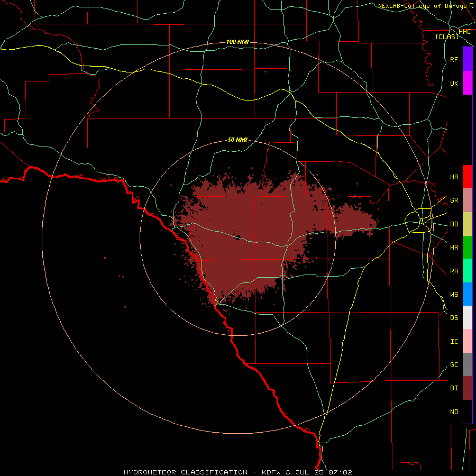Click the HA red legend swatch
Viewport: 476px width, 476px height.
pyautogui.click(x=467, y=177)
